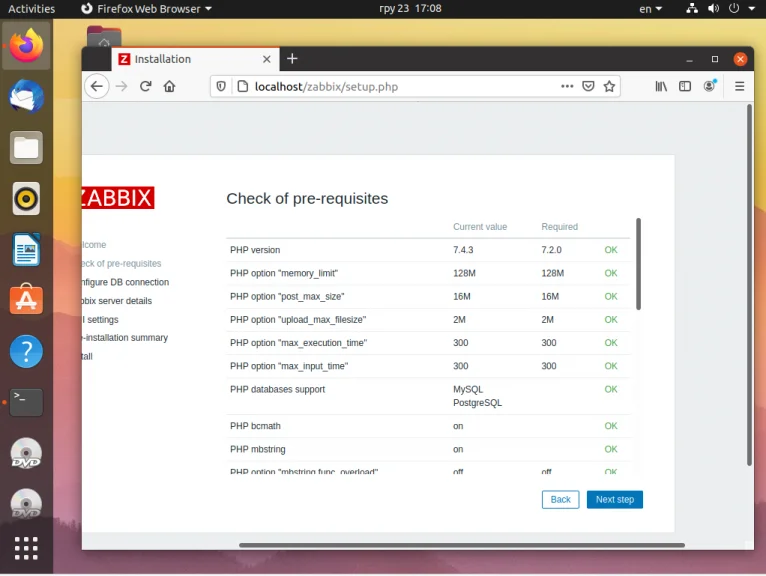Click the network status icon
The width and height of the screenshot is (766, 576).
[x=692, y=9]
